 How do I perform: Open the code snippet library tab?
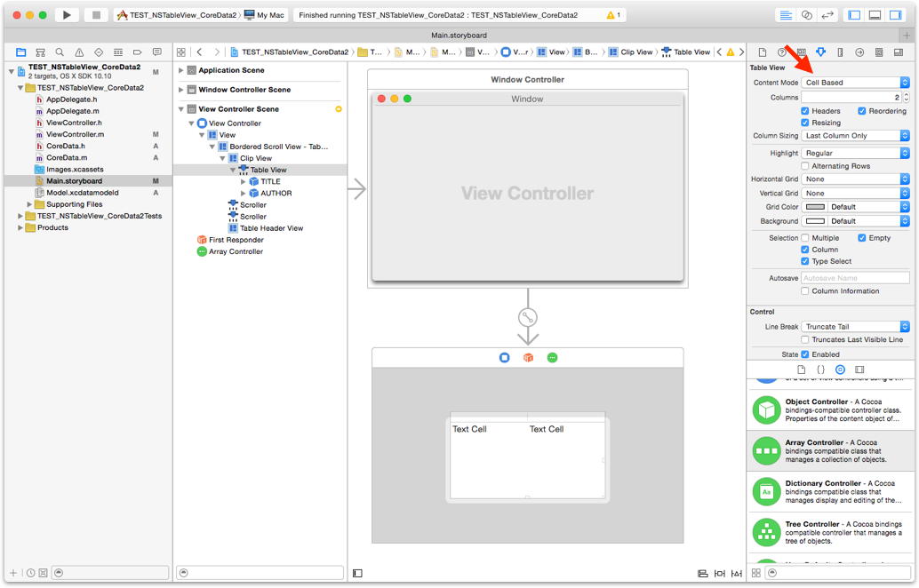tap(820, 369)
